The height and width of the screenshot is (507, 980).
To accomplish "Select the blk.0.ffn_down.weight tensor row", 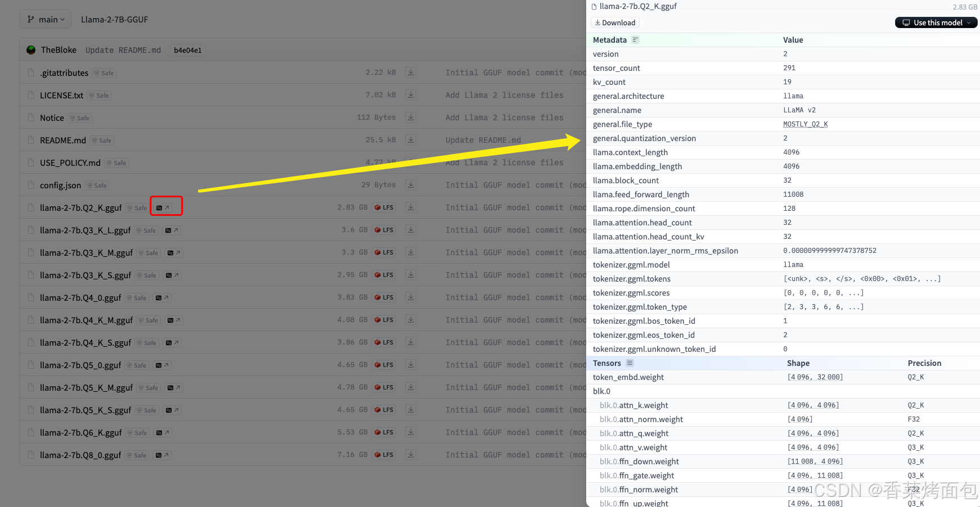I will 783,461.
